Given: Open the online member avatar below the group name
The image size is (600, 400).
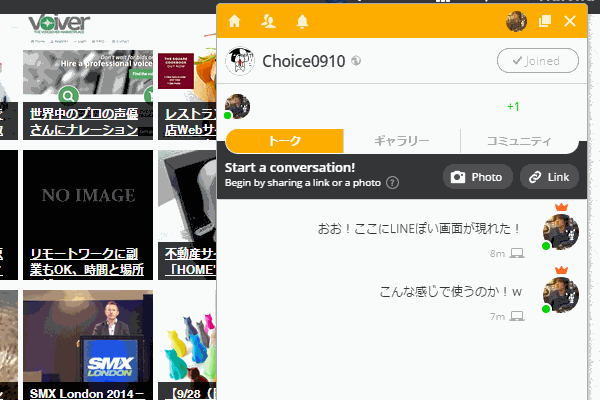Looking at the screenshot, I should pos(237,106).
